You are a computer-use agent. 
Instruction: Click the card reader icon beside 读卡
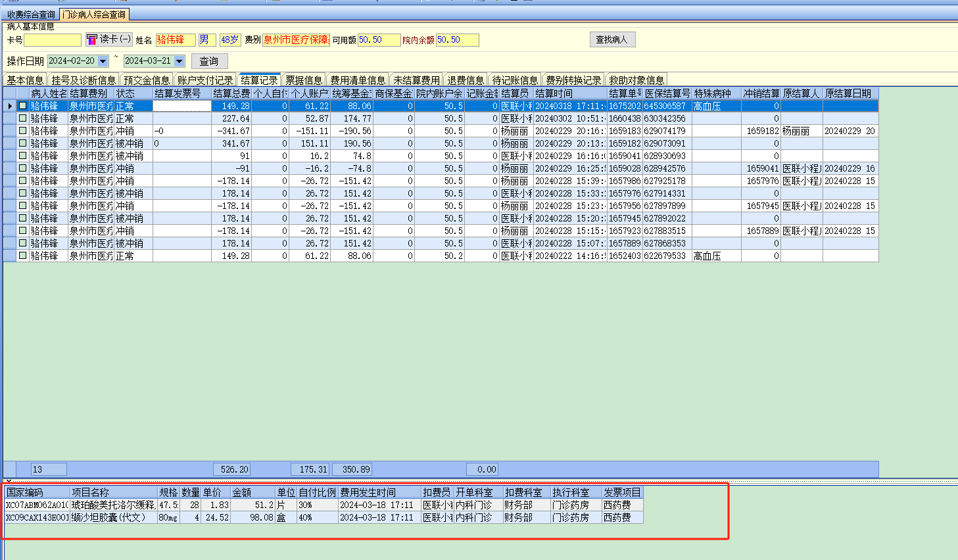click(x=92, y=39)
